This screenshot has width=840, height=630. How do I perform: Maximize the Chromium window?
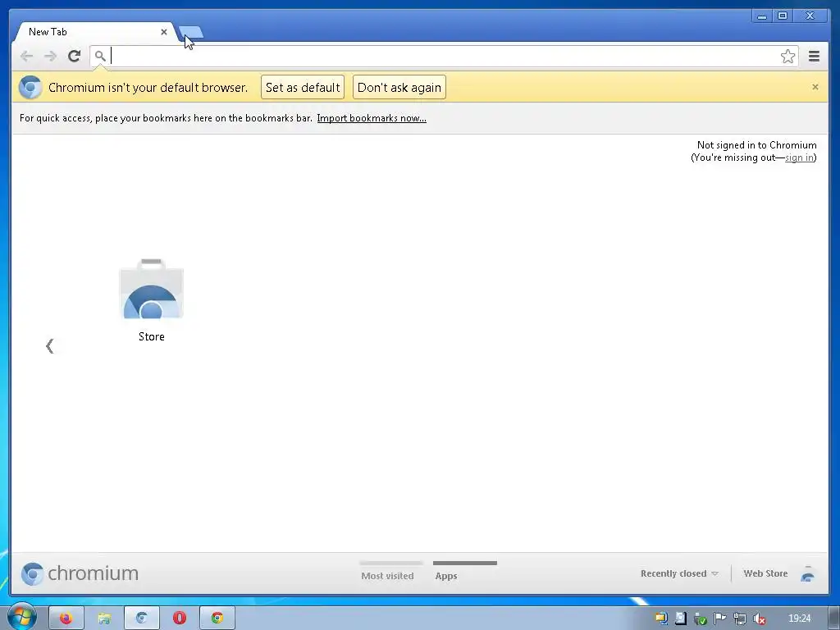pyautogui.click(x=782, y=16)
